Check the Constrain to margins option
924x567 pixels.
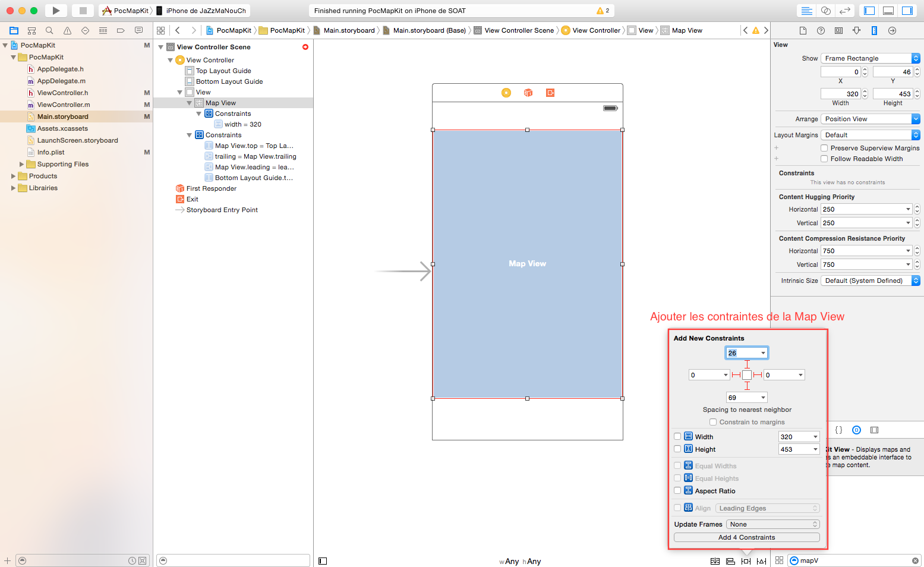(712, 422)
